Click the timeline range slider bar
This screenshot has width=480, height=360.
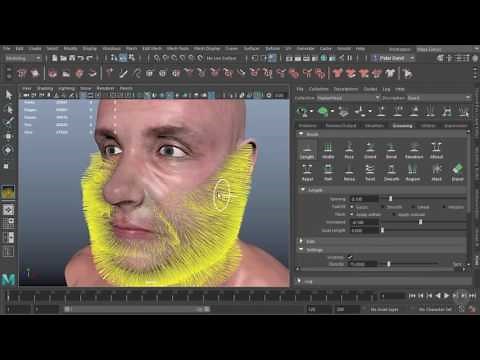pyautogui.click(x=137, y=309)
